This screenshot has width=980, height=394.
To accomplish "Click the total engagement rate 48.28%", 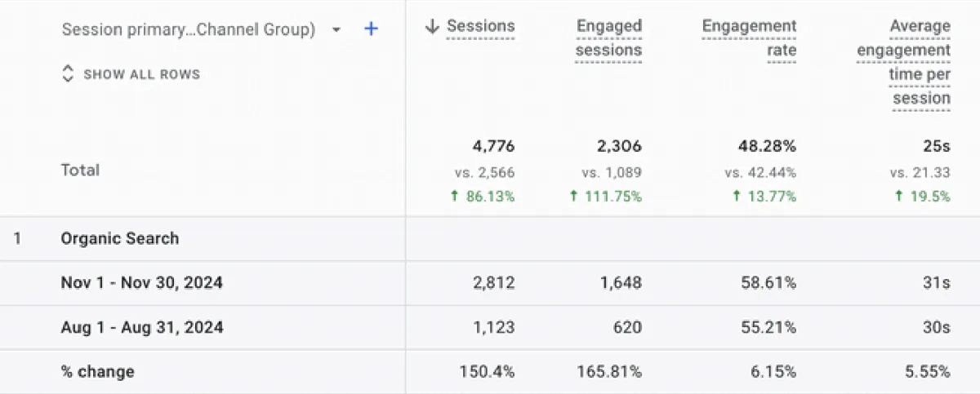I will coord(766,147).
